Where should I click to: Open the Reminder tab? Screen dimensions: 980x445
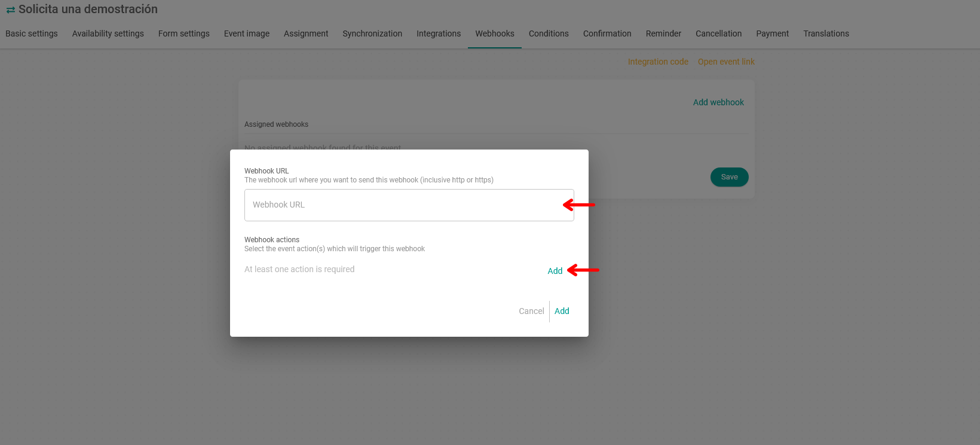[x=663, y=33]
